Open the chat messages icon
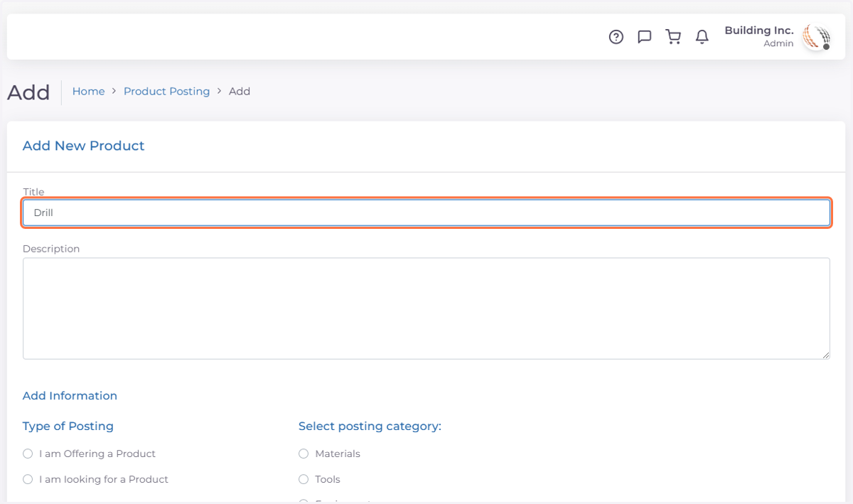Screen dimensions: 853x504 coord(645,37)
